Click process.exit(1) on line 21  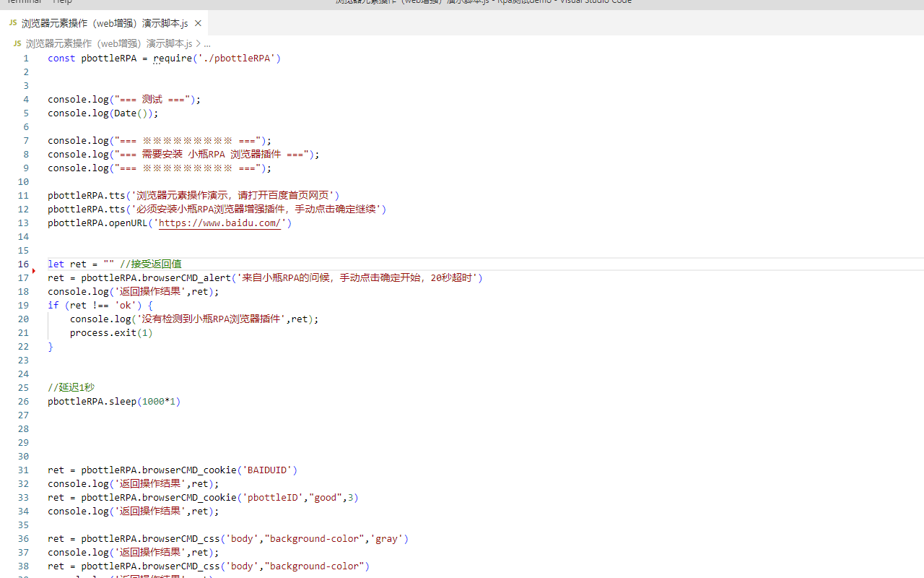pos(111,332)
